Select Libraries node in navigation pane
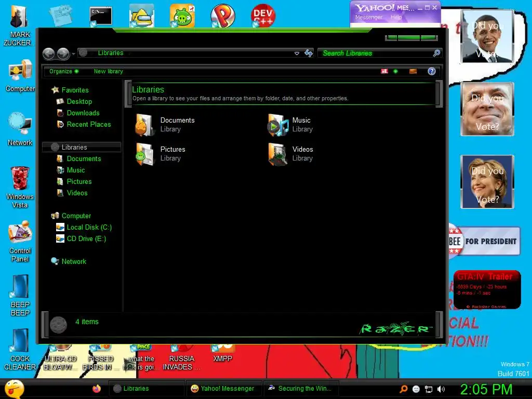 point(82,147)
